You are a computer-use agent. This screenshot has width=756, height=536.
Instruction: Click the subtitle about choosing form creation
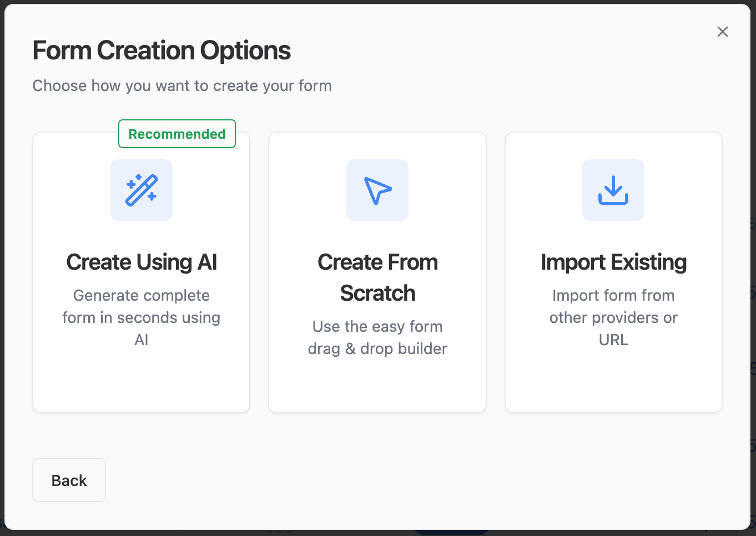click(x=182, y=85)
